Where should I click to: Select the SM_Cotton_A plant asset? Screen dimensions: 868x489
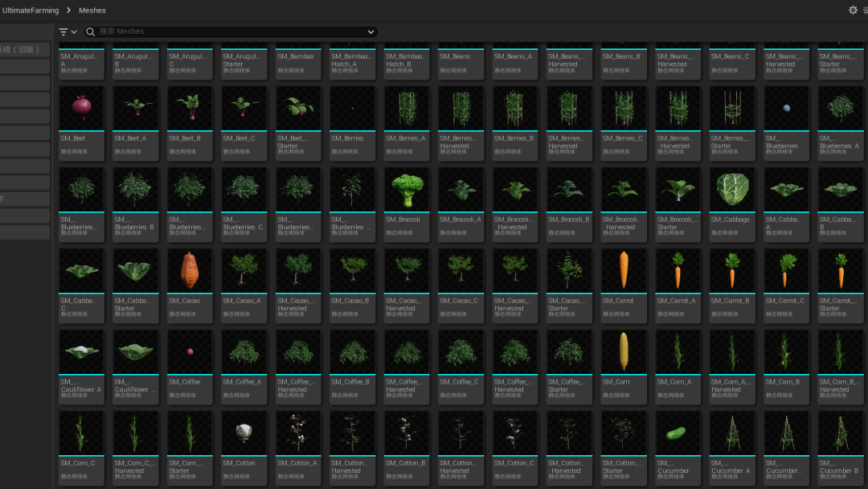click(x=298, y=449)
